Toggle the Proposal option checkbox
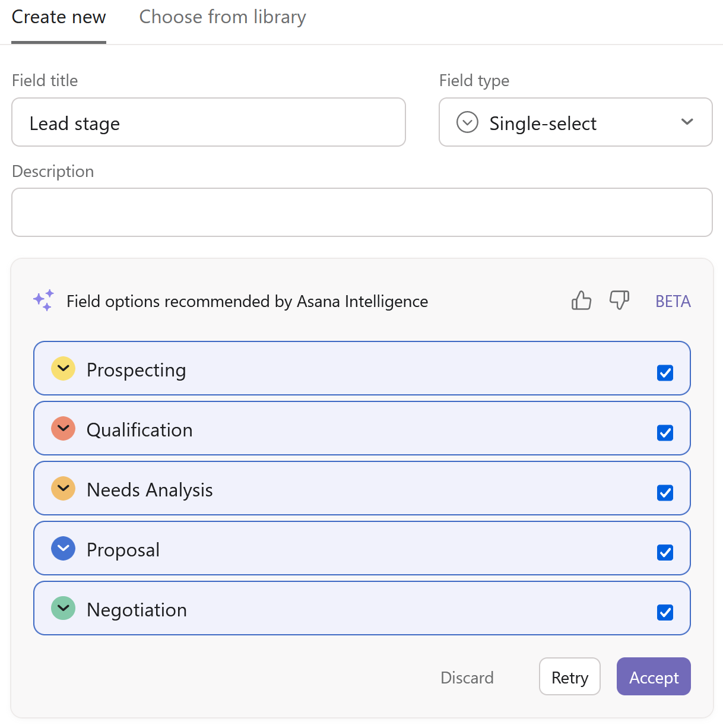The image size is (723, 728). [665, 553]
